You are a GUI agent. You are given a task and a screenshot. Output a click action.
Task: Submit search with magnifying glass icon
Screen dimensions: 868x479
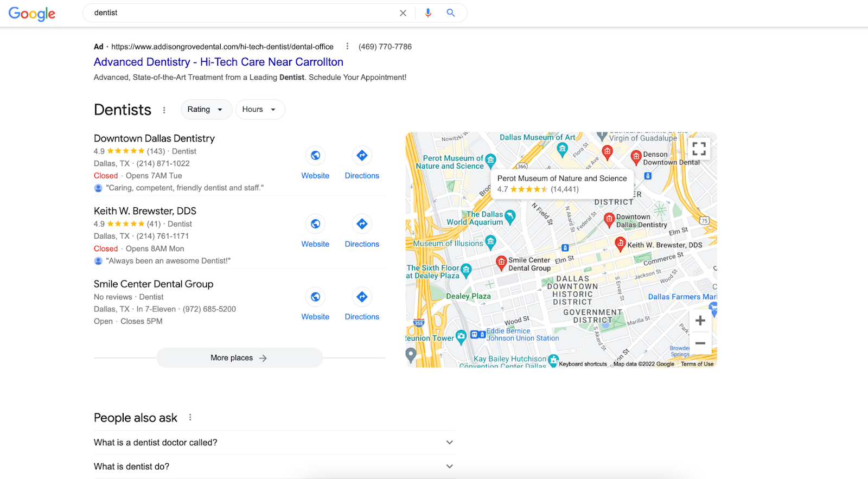pyautogui.click(x=451, y=13)
